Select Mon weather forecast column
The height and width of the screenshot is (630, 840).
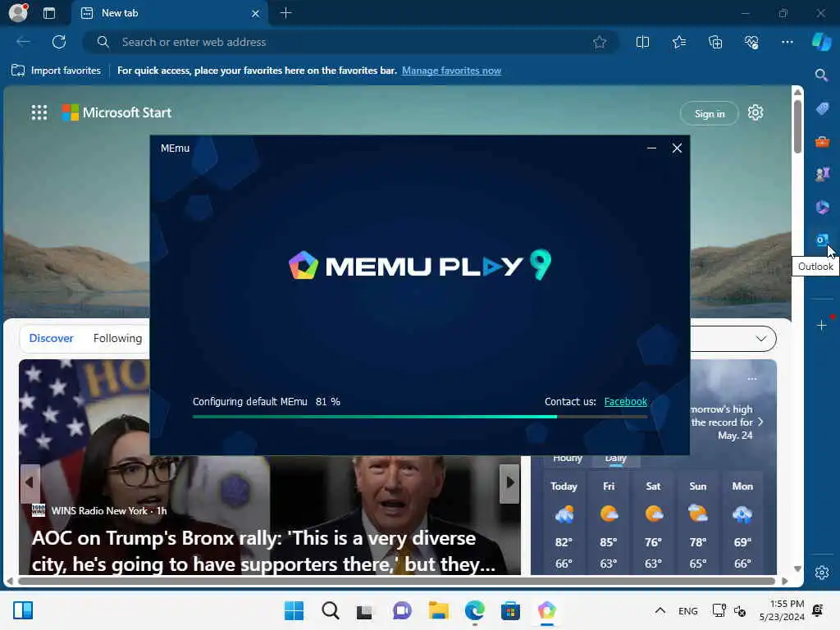742,524
